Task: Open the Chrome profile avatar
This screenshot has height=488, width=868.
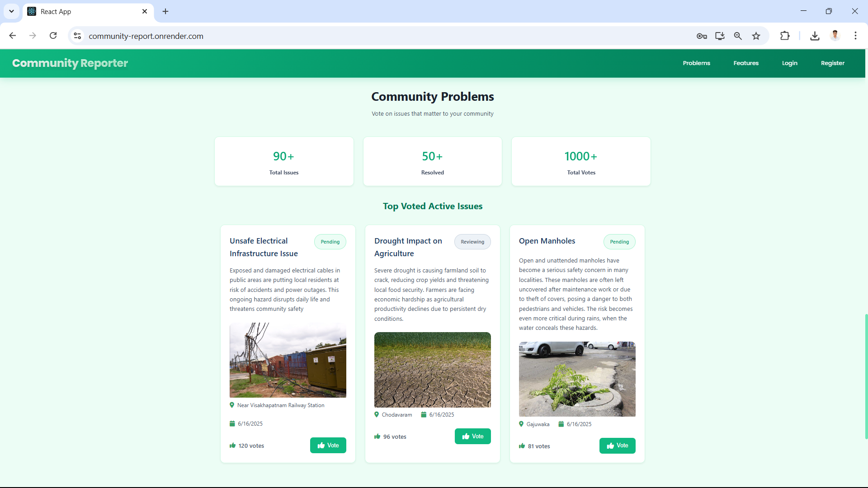Action: (x=835, y=36)
